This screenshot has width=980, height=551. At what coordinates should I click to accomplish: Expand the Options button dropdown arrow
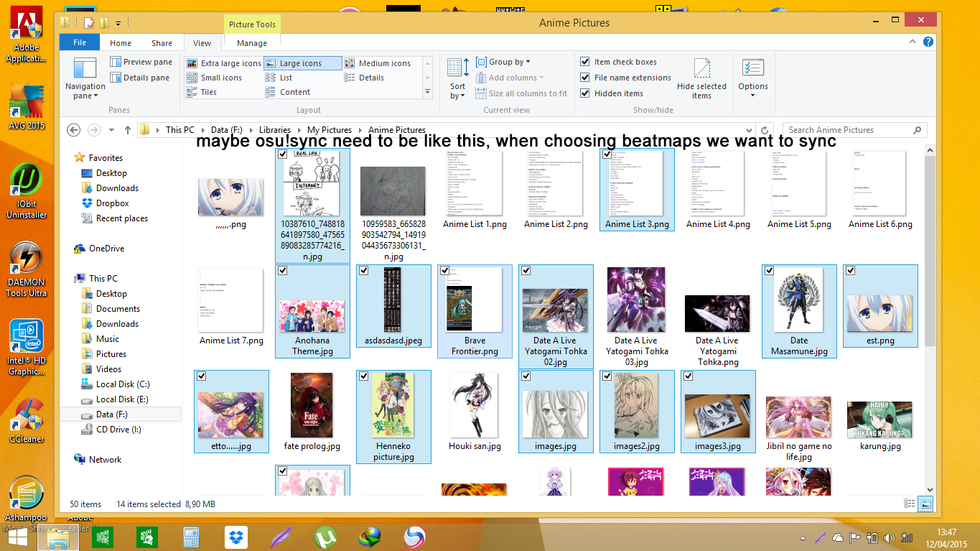click(752, 96)
